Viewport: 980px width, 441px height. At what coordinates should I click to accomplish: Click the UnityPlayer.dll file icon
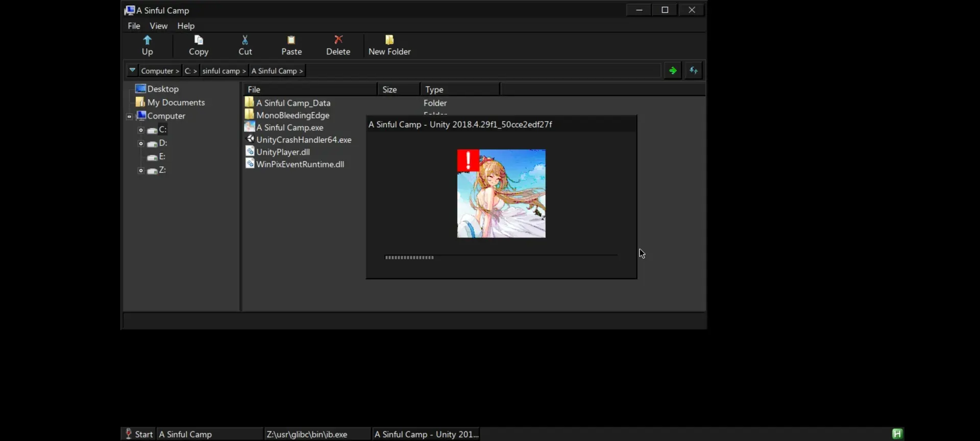[250, 151]
